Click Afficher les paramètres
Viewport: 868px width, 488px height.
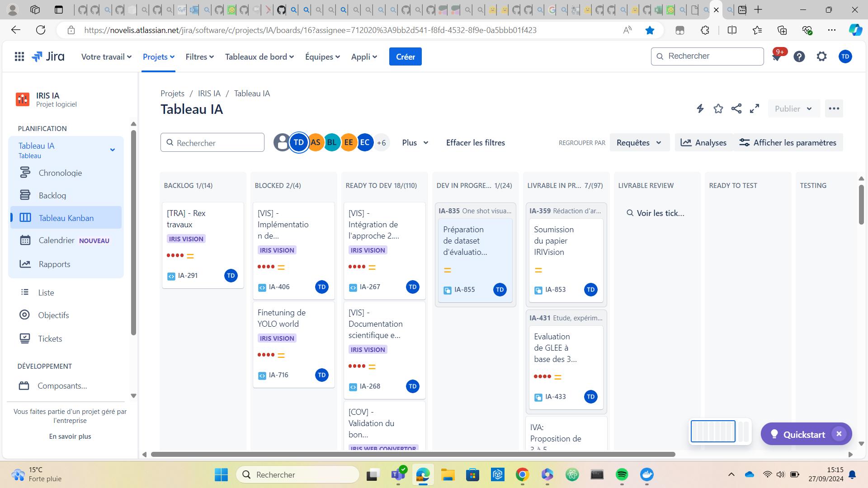(x=788, y=142)
